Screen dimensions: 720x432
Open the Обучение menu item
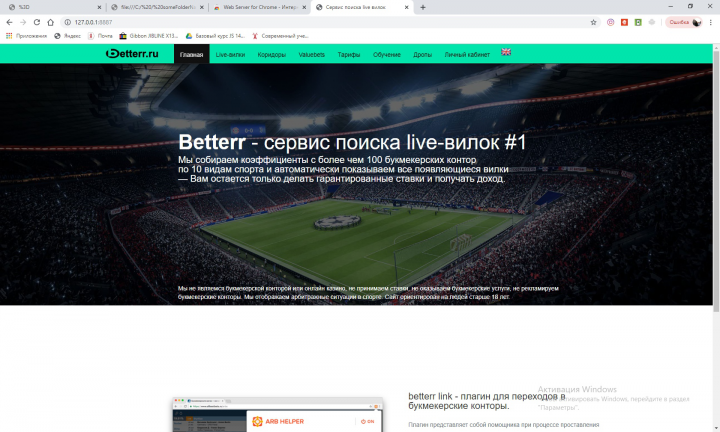pyautogui.click(x=387, y=54)
